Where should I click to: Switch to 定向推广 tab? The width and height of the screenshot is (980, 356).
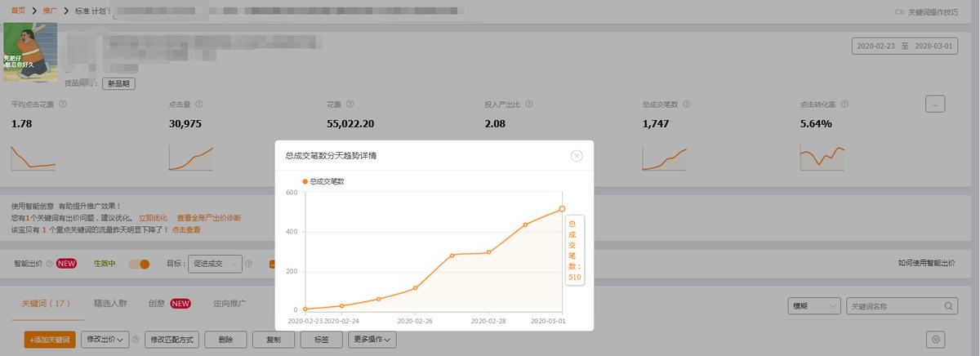pyautogui.click(x=229, y=304)
